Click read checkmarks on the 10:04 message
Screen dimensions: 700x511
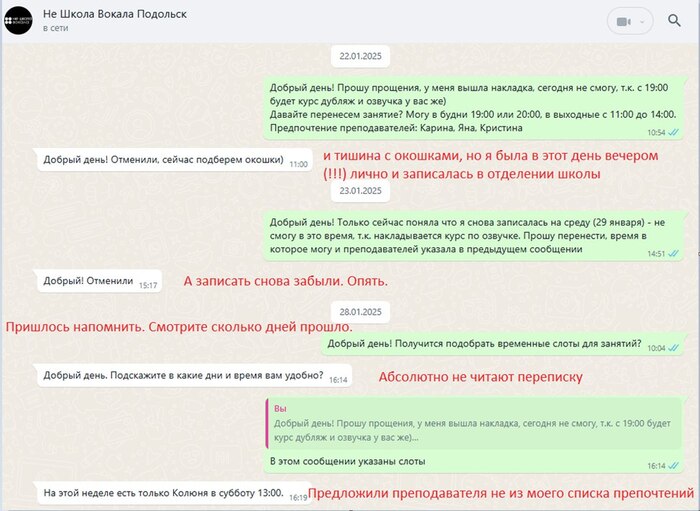click(674, 348)
